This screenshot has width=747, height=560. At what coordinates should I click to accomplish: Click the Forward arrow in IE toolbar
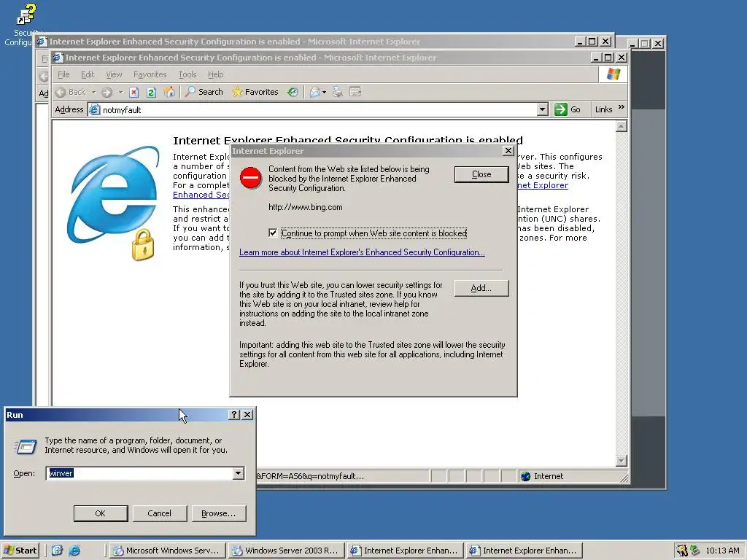coord(107,93)
